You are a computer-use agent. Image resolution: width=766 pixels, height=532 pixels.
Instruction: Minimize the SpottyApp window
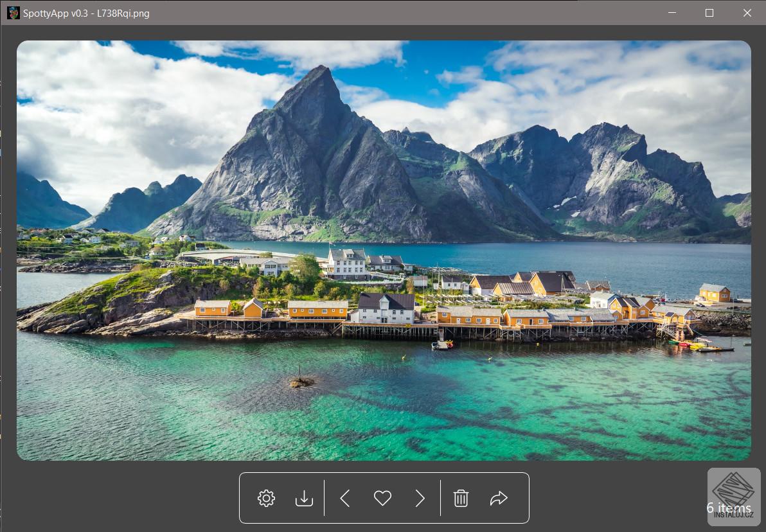click(672, 13)
